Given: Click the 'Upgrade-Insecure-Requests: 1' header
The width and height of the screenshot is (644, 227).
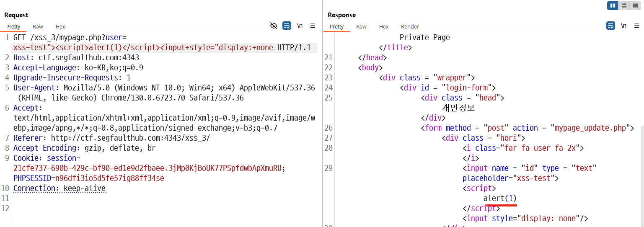Looking at the screenshot, I should coord(72,77).
